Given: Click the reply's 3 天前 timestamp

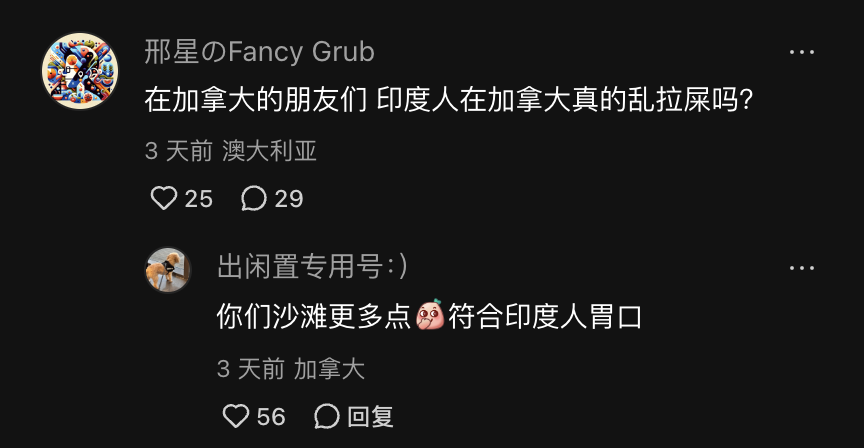Looking at the screenshot, I should point(251,369).
